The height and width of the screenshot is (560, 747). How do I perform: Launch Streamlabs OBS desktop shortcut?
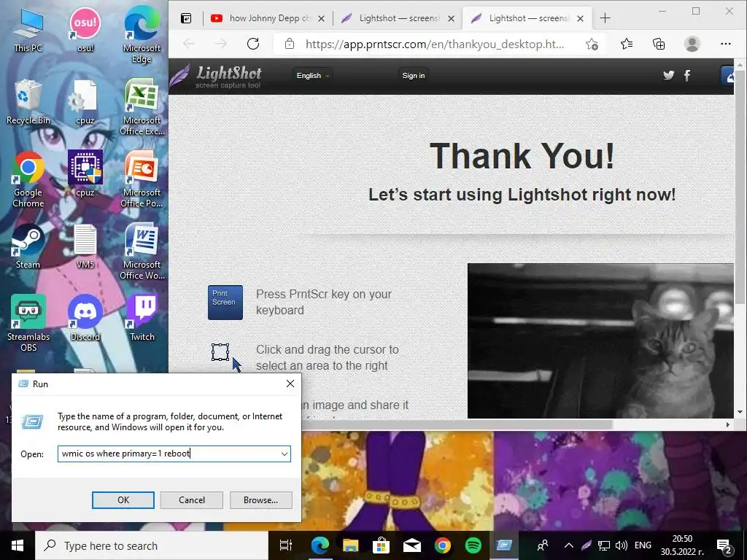click(x=28, y=323)
